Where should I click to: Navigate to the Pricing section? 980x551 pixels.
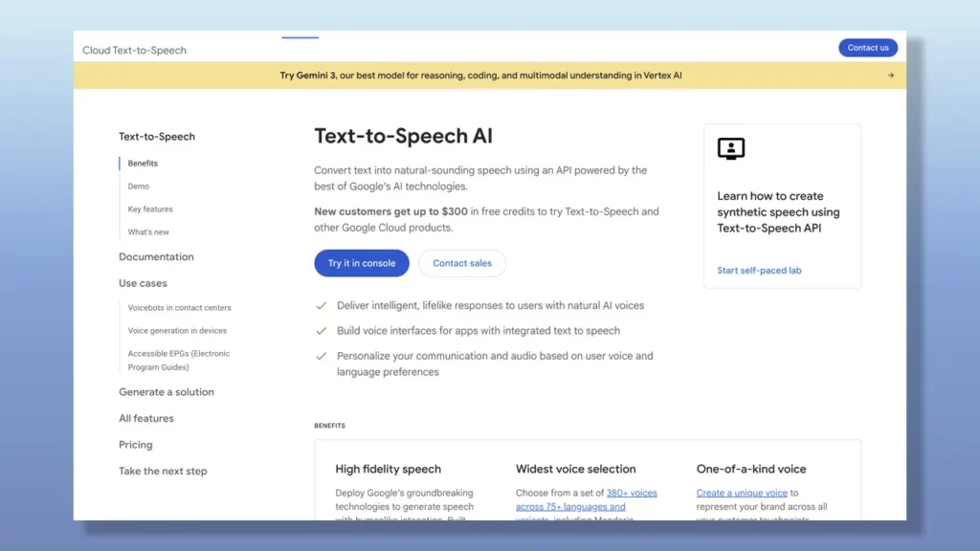pos(135,444)
